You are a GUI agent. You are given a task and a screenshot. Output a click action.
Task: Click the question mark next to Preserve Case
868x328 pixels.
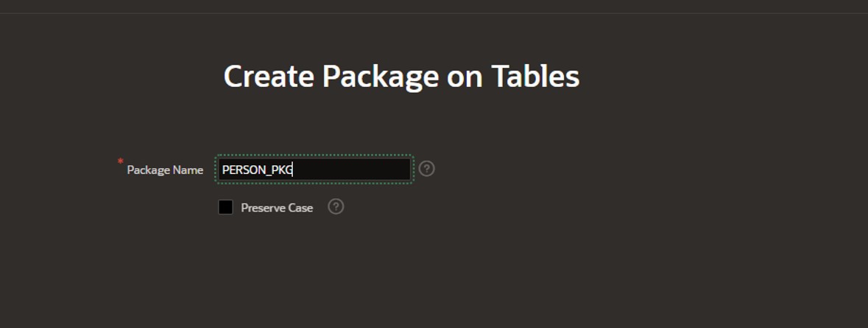[x=336, y=206]
